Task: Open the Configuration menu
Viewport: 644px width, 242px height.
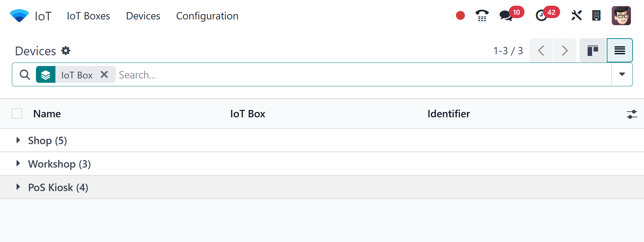Action: coord(207,16)
